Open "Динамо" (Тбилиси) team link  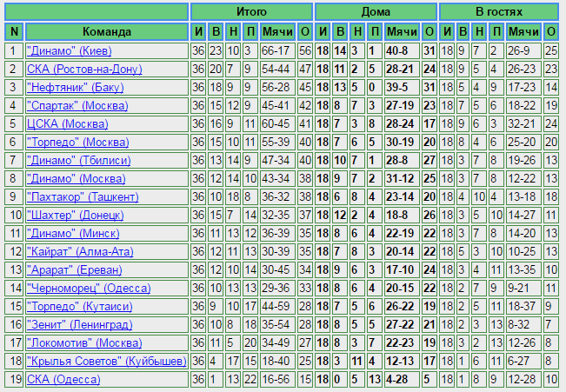pyautogui.click(x=79, y=160)
